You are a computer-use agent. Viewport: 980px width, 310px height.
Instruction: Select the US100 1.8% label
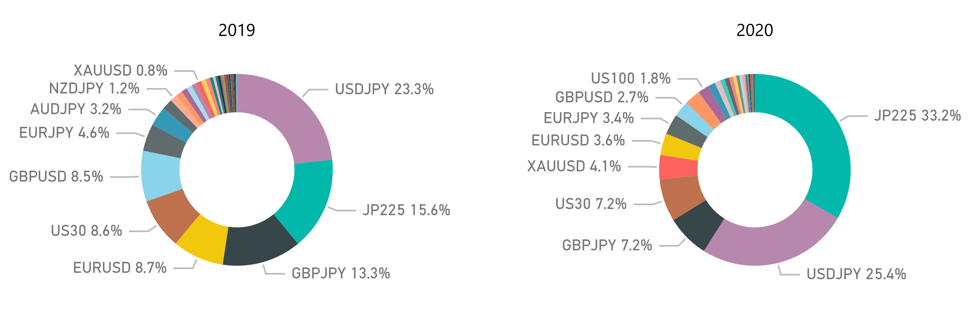point(630,79)
